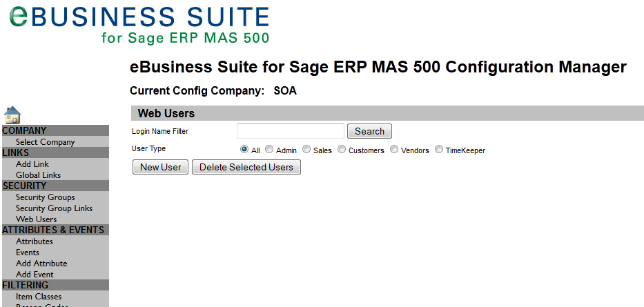644x307 pixels.
Task: Click the home icon above the sidebar
Action: tap(12, 115)
